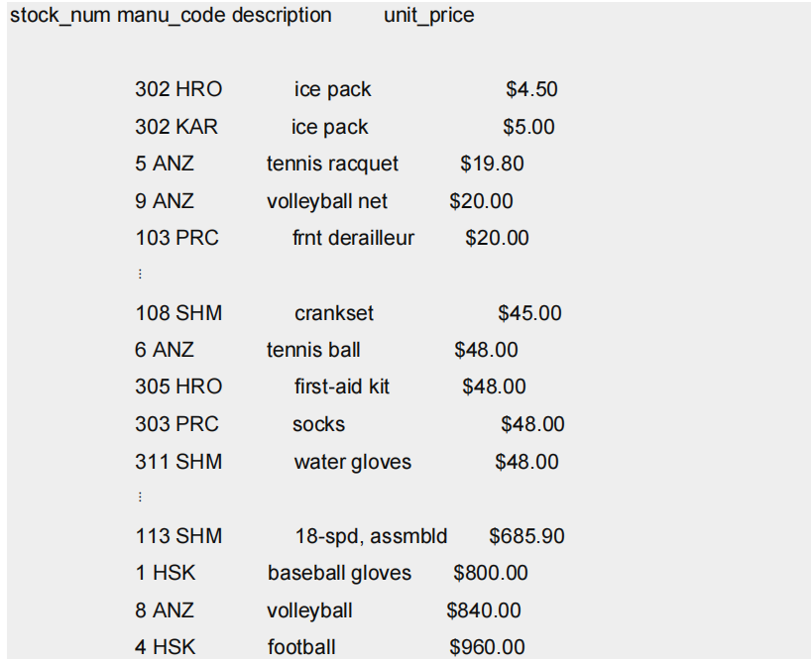Viewport: 812px width, 663px height.
Task: Select the tennis racquet description
Action: coord(332,165)
